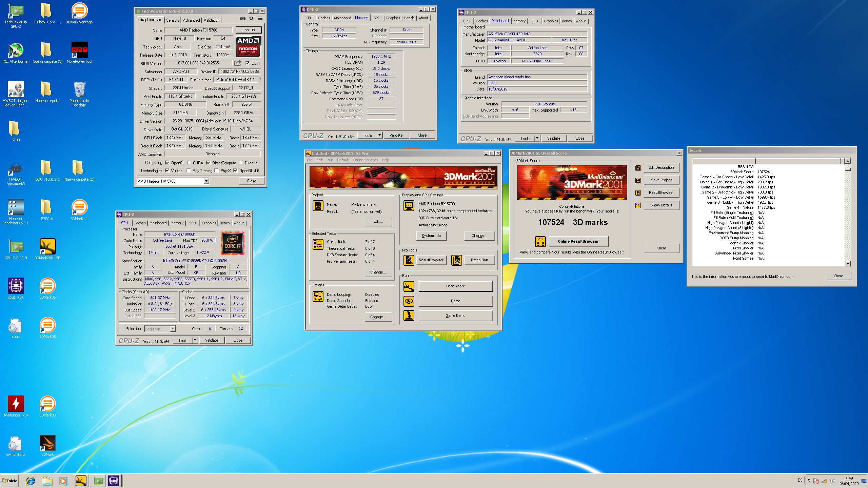Toggle the CUDA checkbox
Screen dimensions: 868x488
click(189, 163)
